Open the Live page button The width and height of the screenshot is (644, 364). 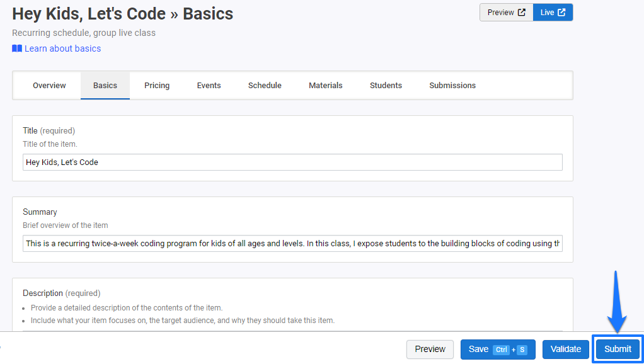point(553,13)
